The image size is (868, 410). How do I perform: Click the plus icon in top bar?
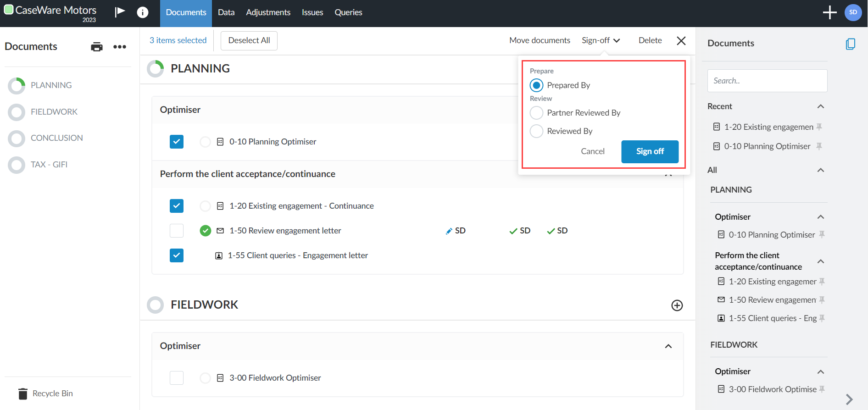(829, 12)
